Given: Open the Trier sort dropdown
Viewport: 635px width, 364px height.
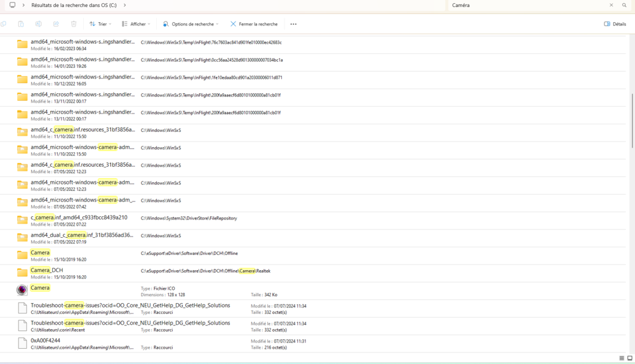Looking at the screenshot, I should point(100,24).
